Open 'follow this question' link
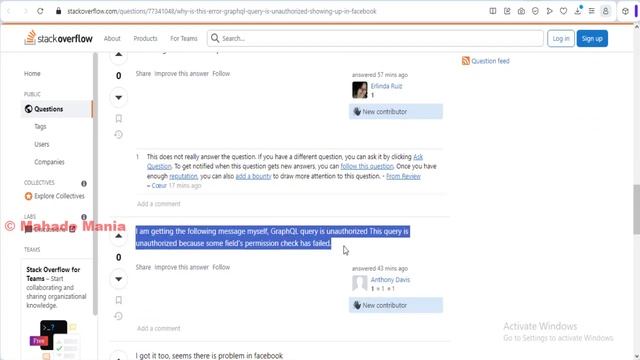The image size is (640, 360). [367, 166]
